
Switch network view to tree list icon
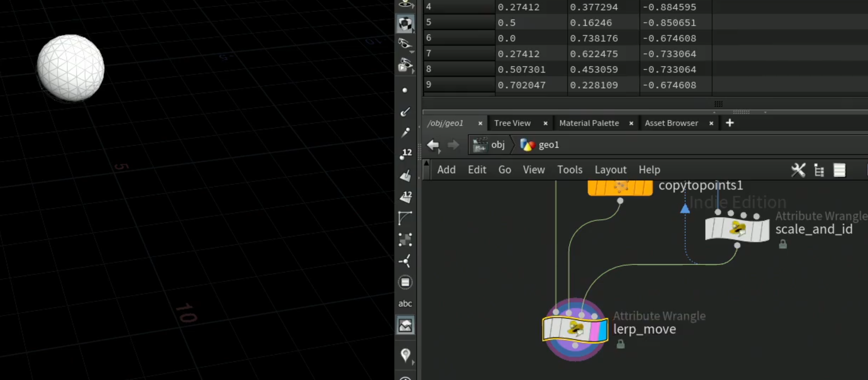tap(819, 170)
